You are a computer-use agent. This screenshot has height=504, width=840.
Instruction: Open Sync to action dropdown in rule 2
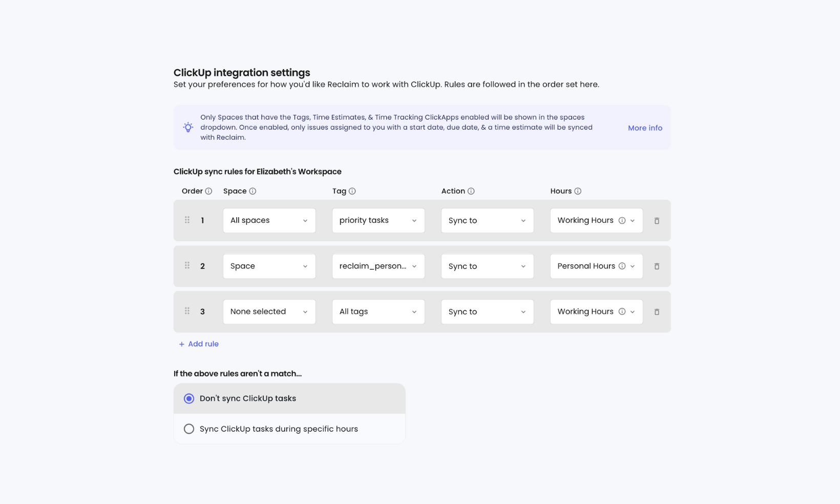coord(488,266)
